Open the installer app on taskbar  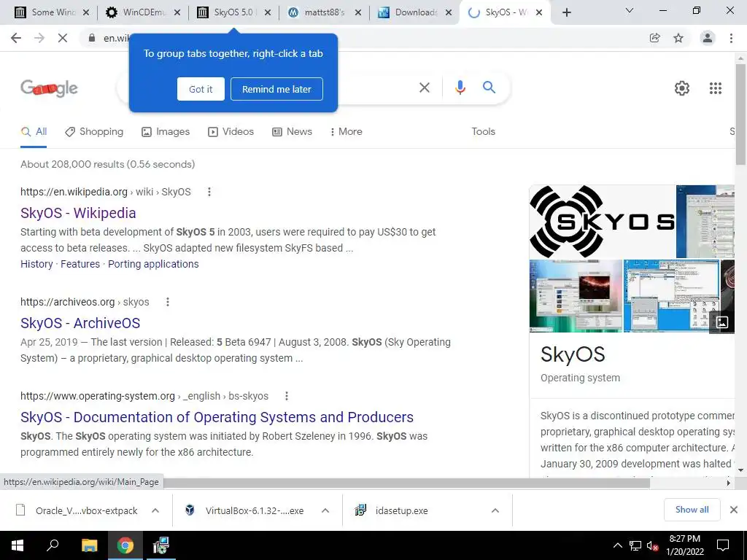point(160,545)
